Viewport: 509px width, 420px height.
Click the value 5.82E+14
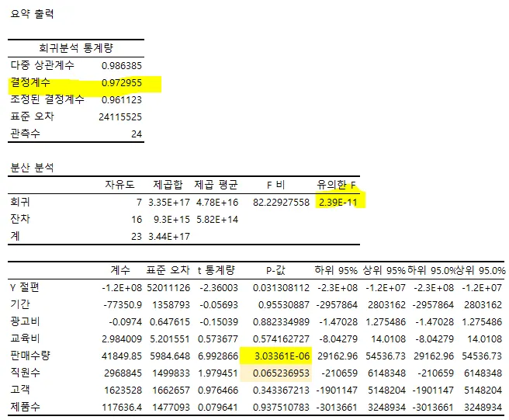coord(217,220)
